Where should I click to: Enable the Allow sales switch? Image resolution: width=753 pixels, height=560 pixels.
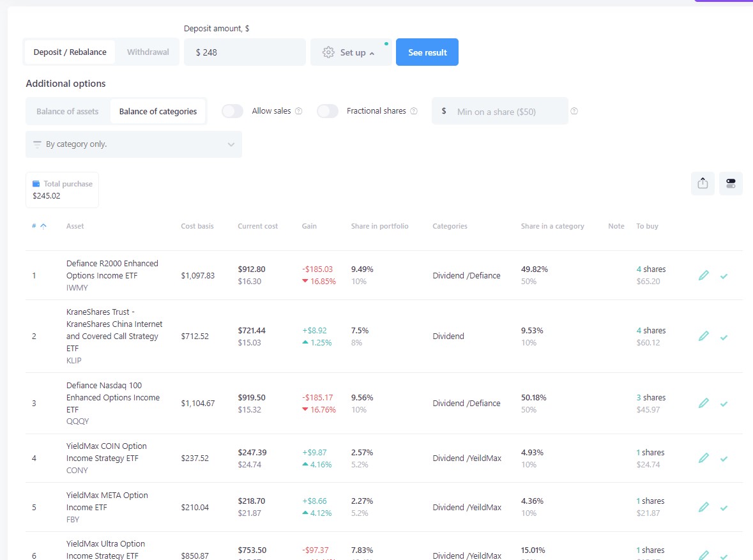232,111
